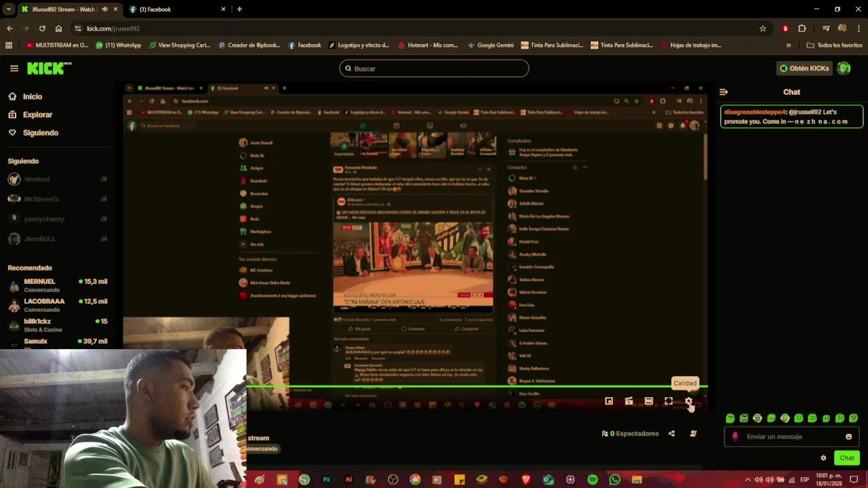Go back in browser history
The height and width of the screenshot is (488, 868).
pyautogui.click(x=9, y=28)
